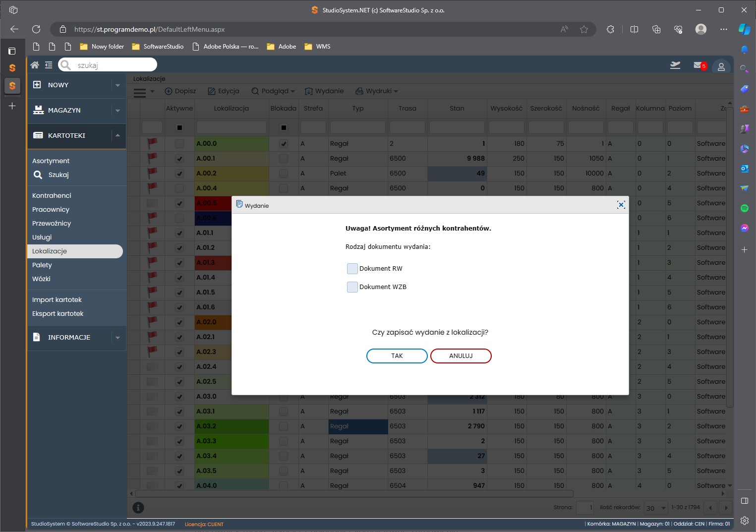Image resolution: width=756 pixels, height=532 pixels.
Task: Click the airplane icon in the header
Action: [675, 65]
